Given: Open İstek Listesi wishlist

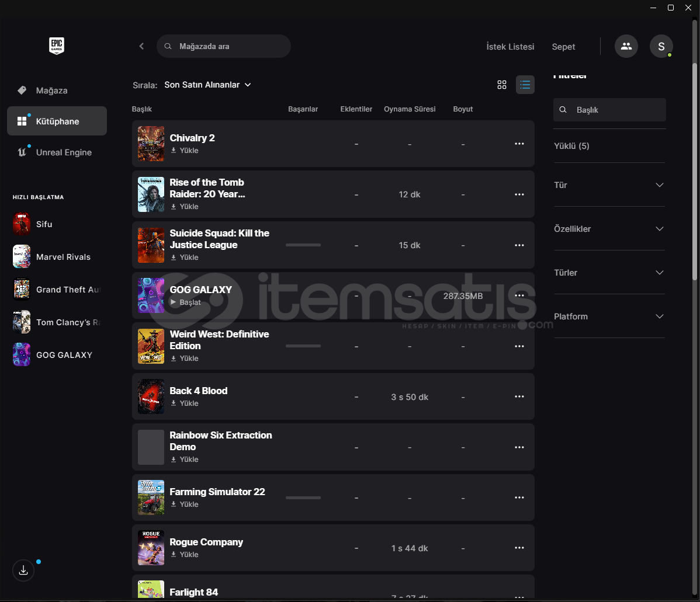Looking at the screenshot, I should 510,46.
